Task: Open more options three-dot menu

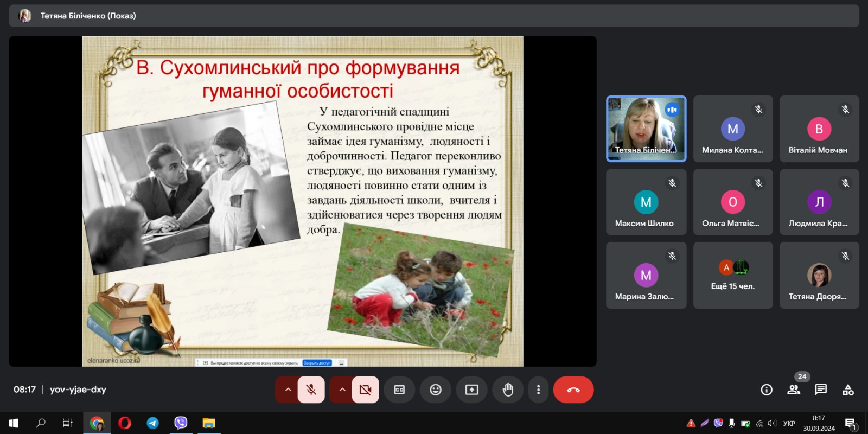Action: [x=538, y=390]
